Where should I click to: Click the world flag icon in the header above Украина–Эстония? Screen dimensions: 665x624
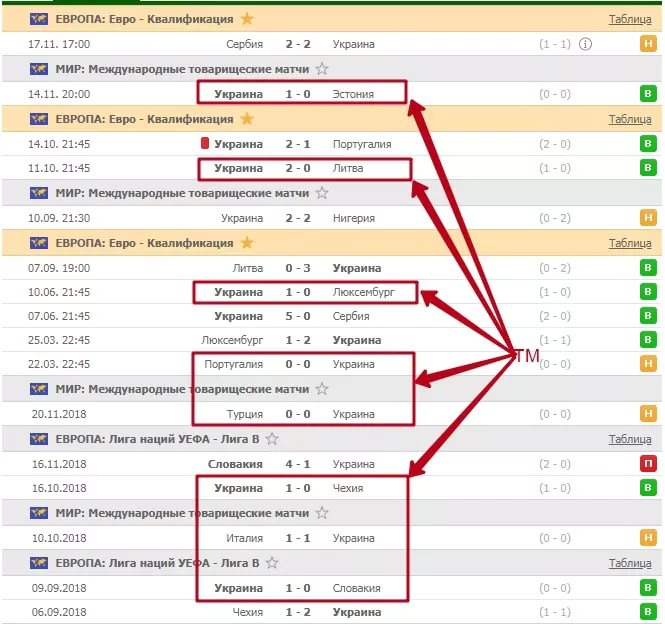click(x=39, y=69)
